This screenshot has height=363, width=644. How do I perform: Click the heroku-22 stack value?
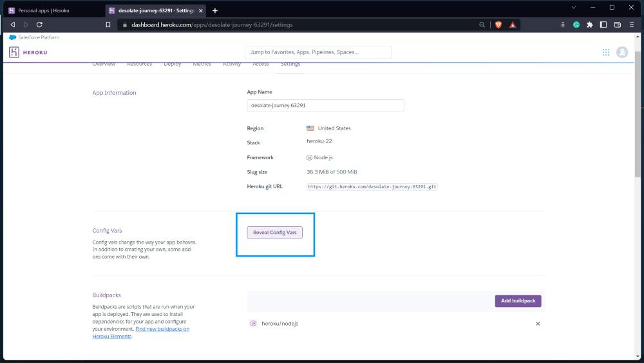(x=319, y=141)
